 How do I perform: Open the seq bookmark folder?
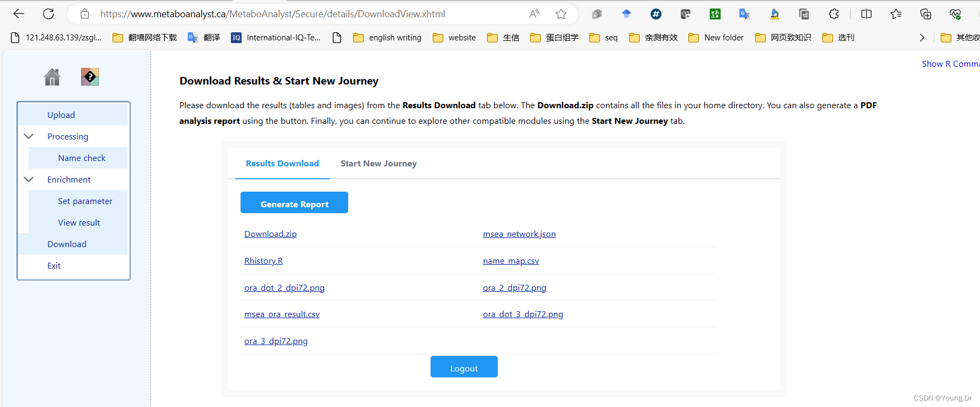point(603,38)
